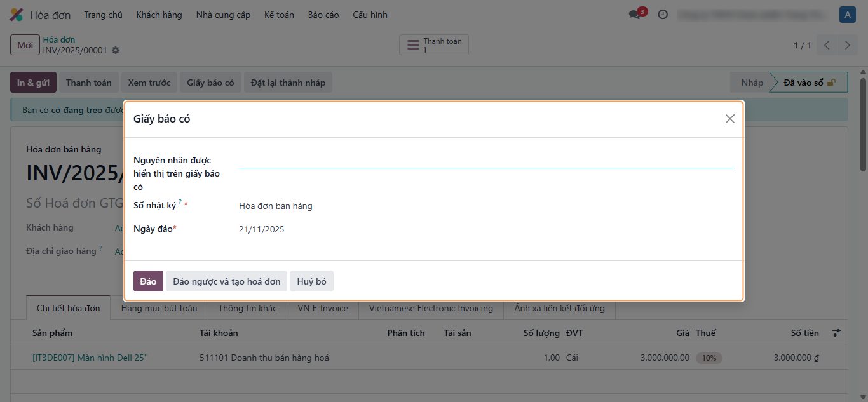Screen dimensions: 868x402
Task: Click the column settings adjust icon
Action: tap(836, 333)
